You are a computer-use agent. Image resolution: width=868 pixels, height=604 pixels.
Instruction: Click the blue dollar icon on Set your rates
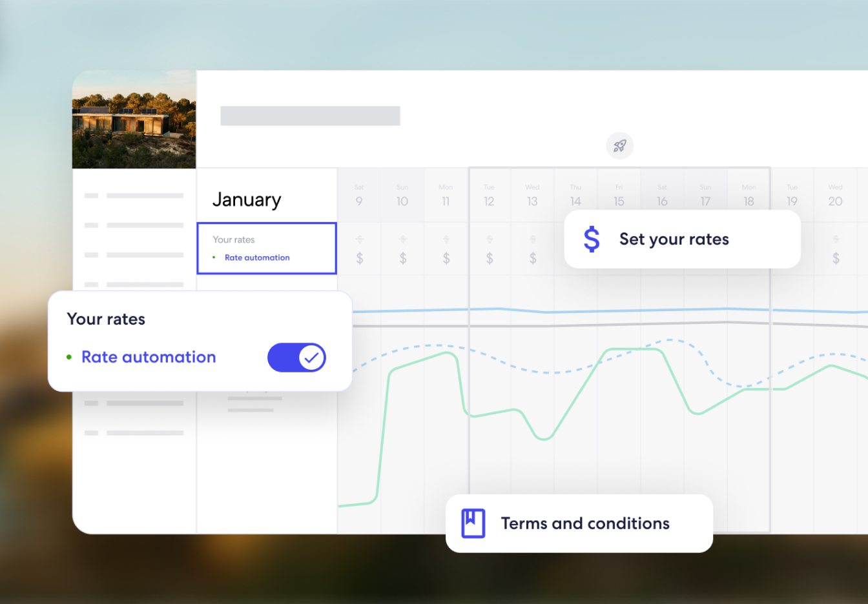point(591,239)
